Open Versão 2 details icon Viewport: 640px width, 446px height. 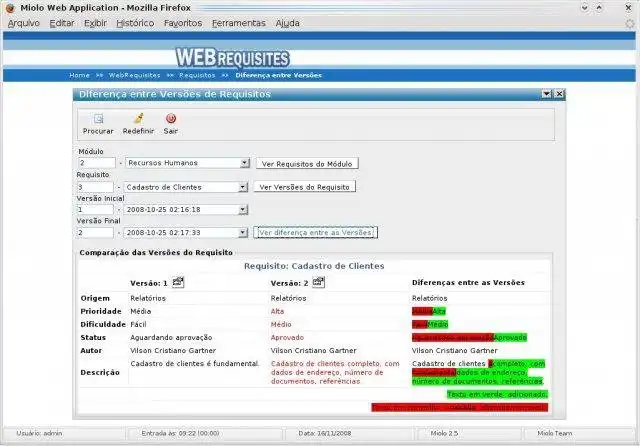[x=318, y=282]
